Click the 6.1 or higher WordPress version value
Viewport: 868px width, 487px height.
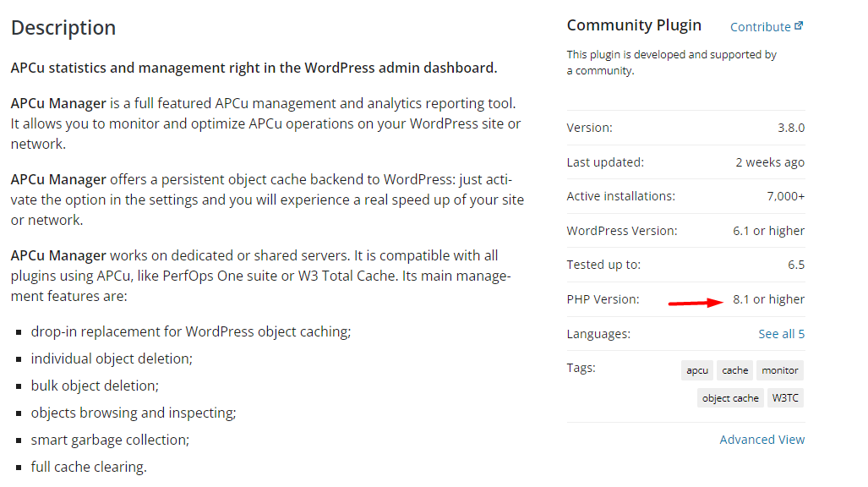pos(768,231)
